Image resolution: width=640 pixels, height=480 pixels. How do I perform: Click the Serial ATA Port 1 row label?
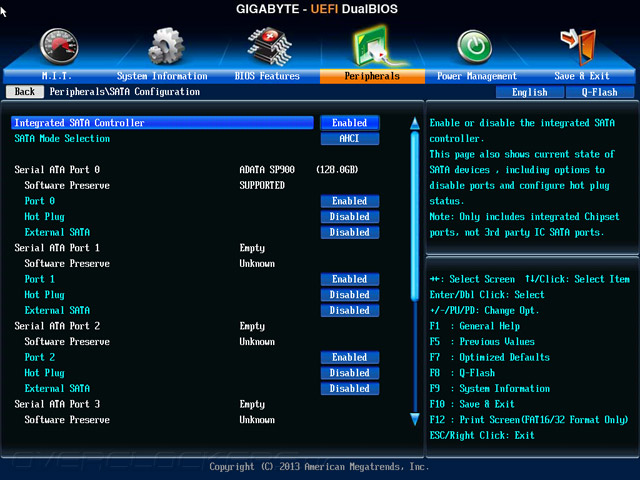pos(57,248)
